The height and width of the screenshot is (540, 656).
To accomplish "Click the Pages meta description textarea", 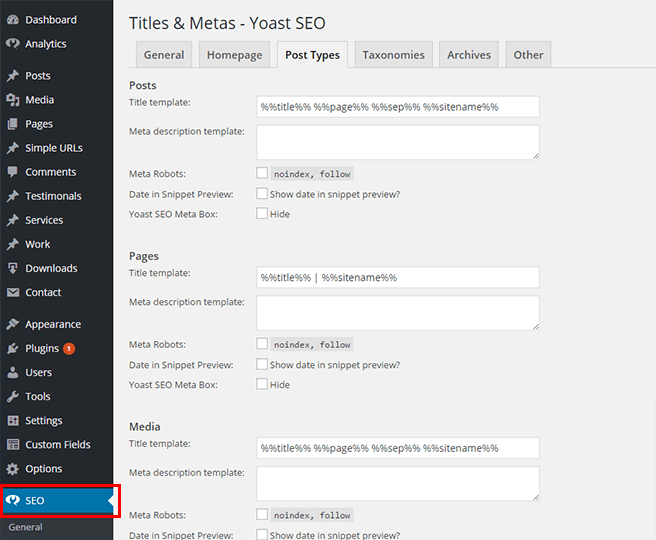I will 398,313.
